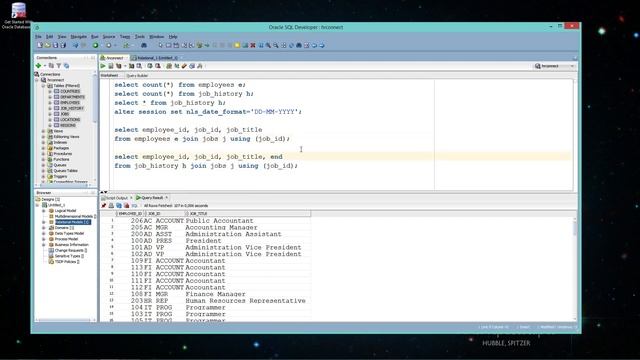The height and width of the screenshot is (360, 640).
Task: Select the LOCATIONS table in tree
Action: coord(70,120)
